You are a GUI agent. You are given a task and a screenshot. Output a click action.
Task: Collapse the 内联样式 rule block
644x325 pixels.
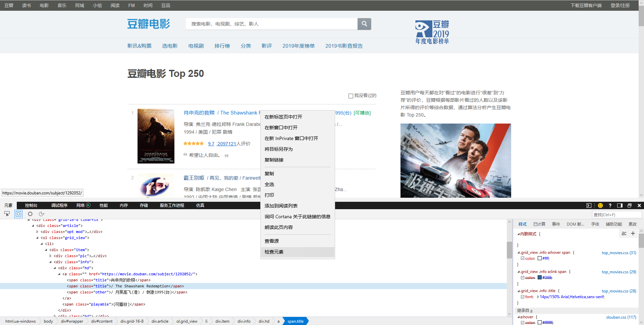(x=519, y=234)
